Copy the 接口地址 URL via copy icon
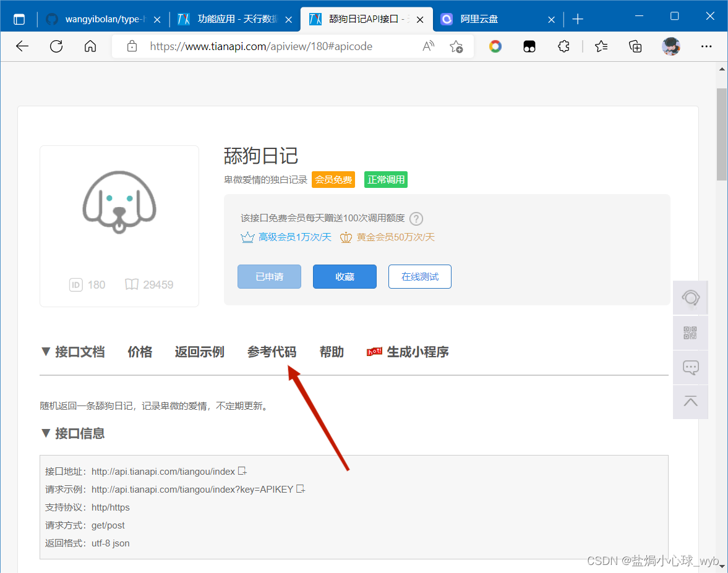Image resolution: width=728 pixels, height=573 pixels. click(242, 471)
